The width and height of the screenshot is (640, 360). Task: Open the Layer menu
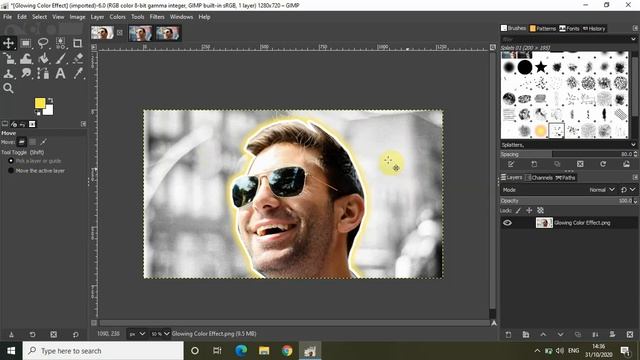97,17
